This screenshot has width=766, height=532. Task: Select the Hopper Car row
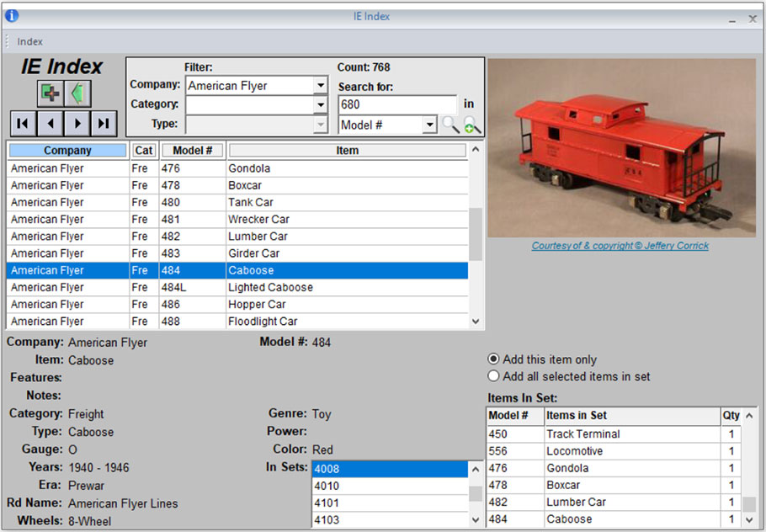click(237, 305)
